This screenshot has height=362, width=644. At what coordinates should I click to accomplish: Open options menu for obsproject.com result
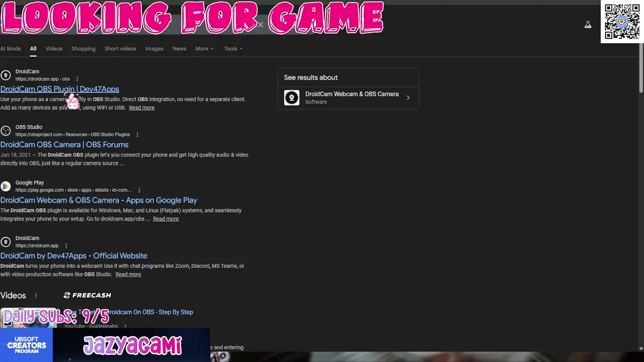(x=137, y=135)
